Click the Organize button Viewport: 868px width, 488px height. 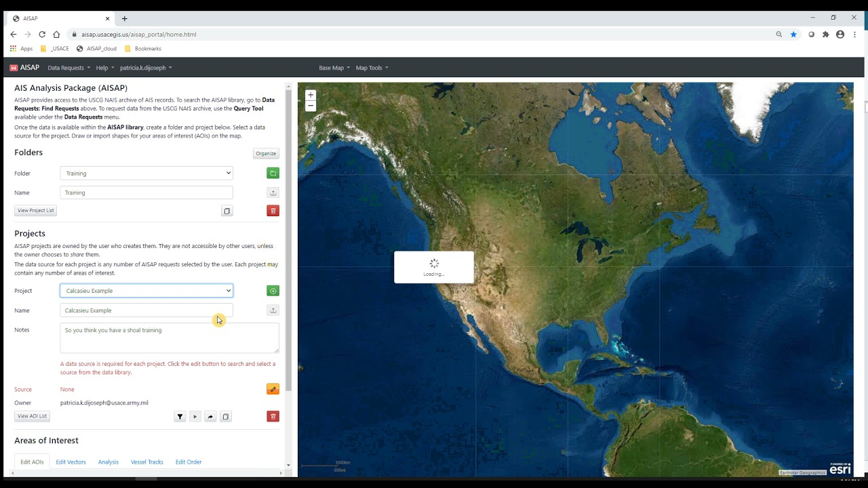coord(266,154)
